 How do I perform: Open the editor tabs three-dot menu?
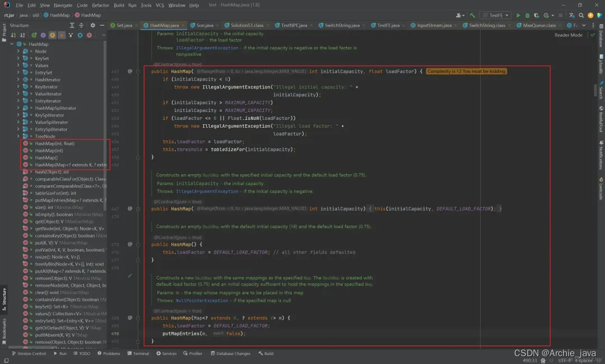593,25
